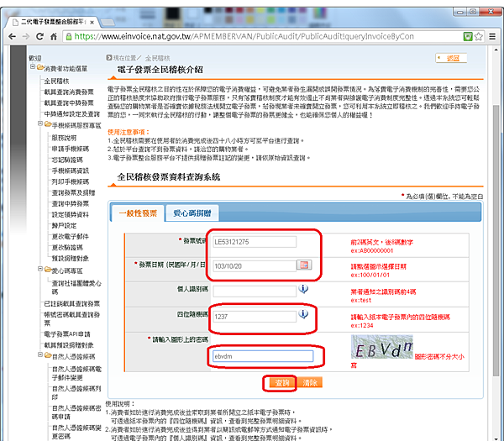The width and height of the screenshot is (504, 441).
Task: Open the calendar picker beside the invoice date
Action: [304, 265]
